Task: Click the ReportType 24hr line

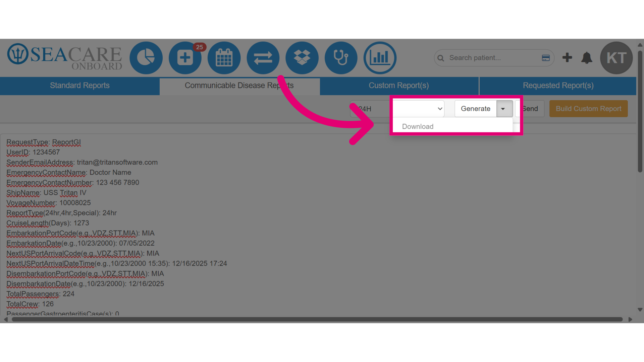Action: pos(61,213)
